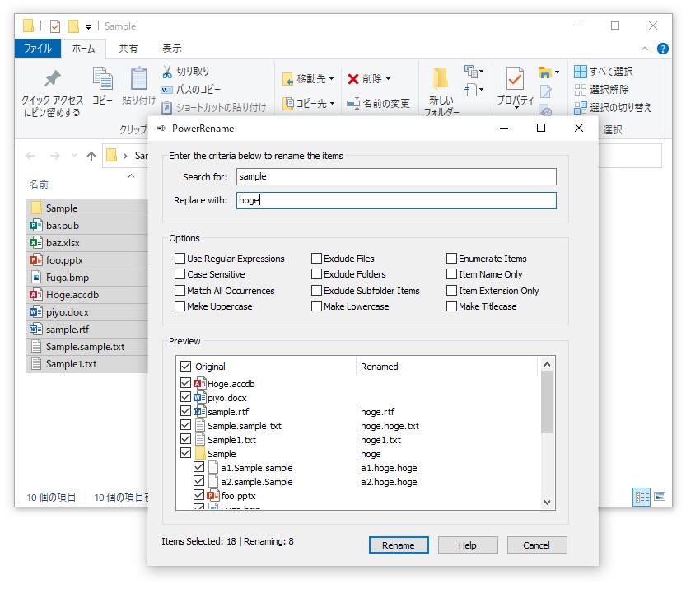Image resolution: width=700 pixels, height=589 pixels.
Task: Switch to the View (表示) tab
Action: tap(172, 49)
